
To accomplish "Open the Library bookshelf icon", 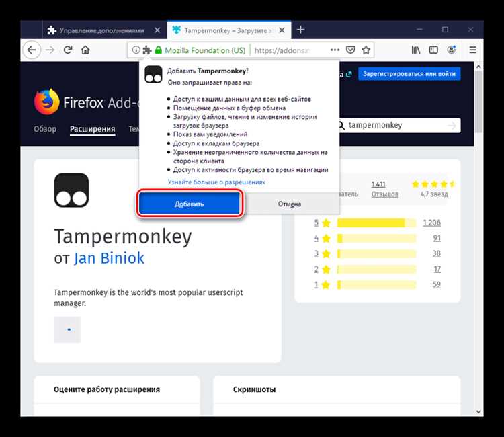I will [x=416, y=50].
